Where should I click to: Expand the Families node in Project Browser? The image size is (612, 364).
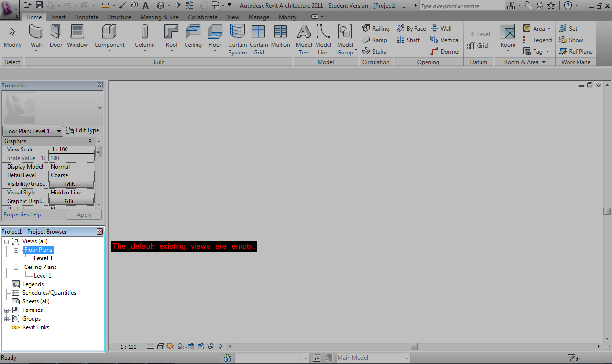(7, 310)
